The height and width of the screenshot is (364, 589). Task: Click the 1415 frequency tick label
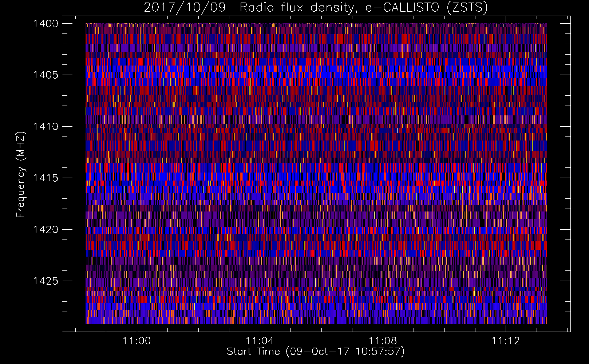(46, 178)
